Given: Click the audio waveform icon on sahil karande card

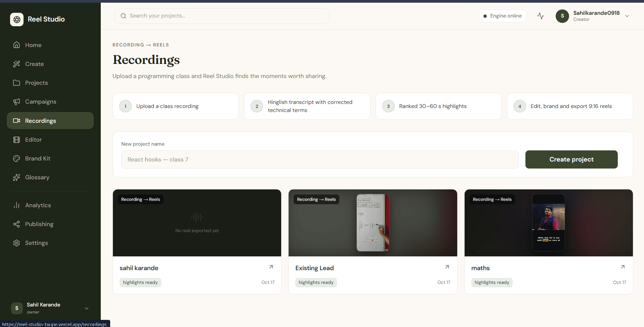Looking at the screenshot, I should [x=197, y=217].
